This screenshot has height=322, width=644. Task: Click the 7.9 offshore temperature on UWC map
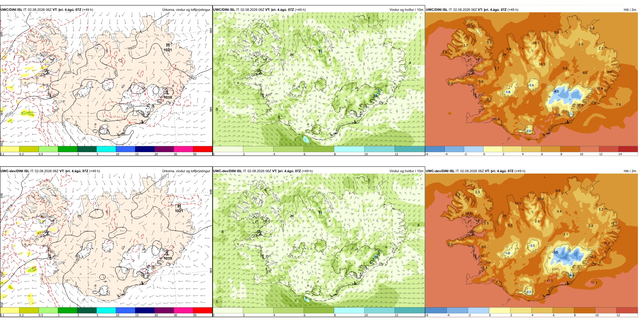click(619, 104)
